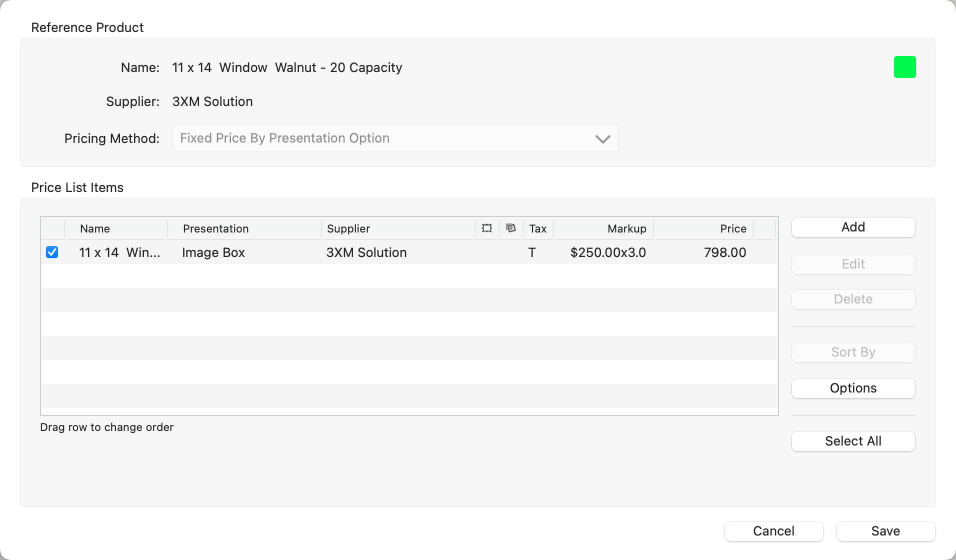956x560 pixels.
Task: Open the Sort By options
Action: point(853,352)
